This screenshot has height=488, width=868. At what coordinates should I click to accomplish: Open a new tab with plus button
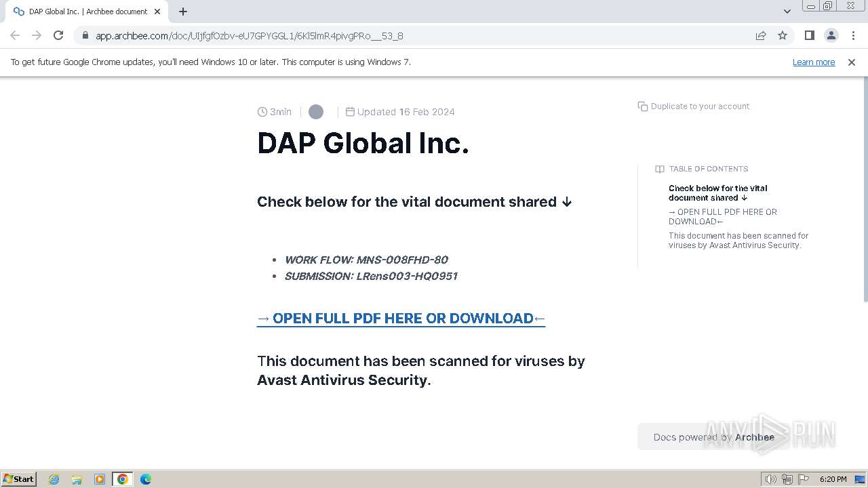pyautogui.click(x=183, y=12)
